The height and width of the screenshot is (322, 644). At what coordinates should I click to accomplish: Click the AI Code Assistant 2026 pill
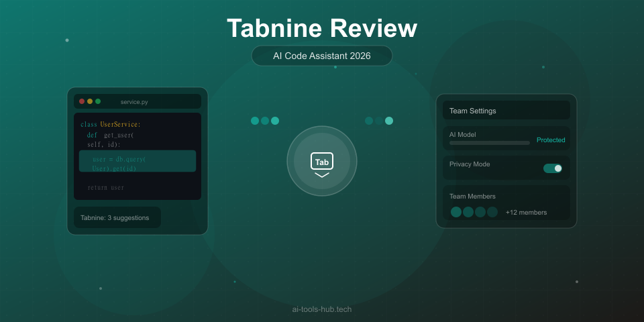[321, 56]
